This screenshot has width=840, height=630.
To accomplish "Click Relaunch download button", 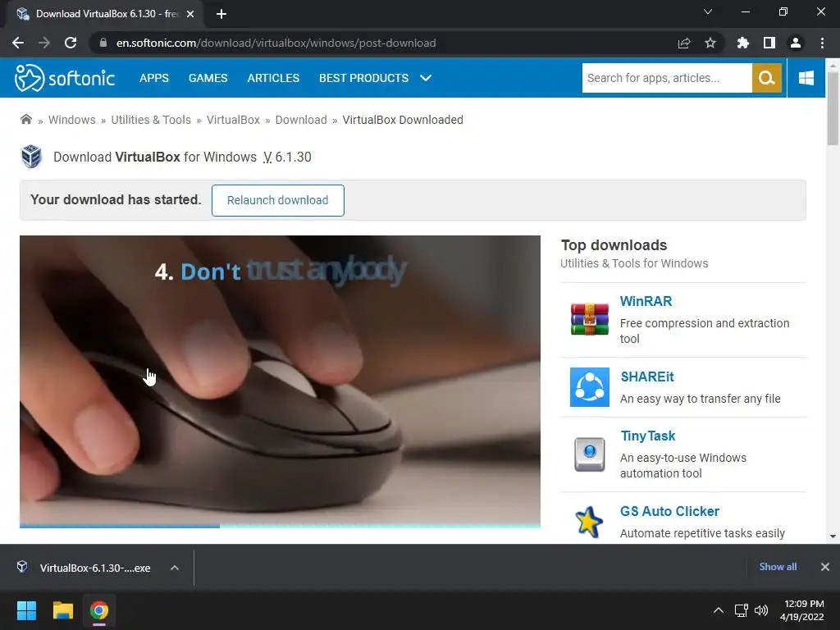I will (277, 200).
